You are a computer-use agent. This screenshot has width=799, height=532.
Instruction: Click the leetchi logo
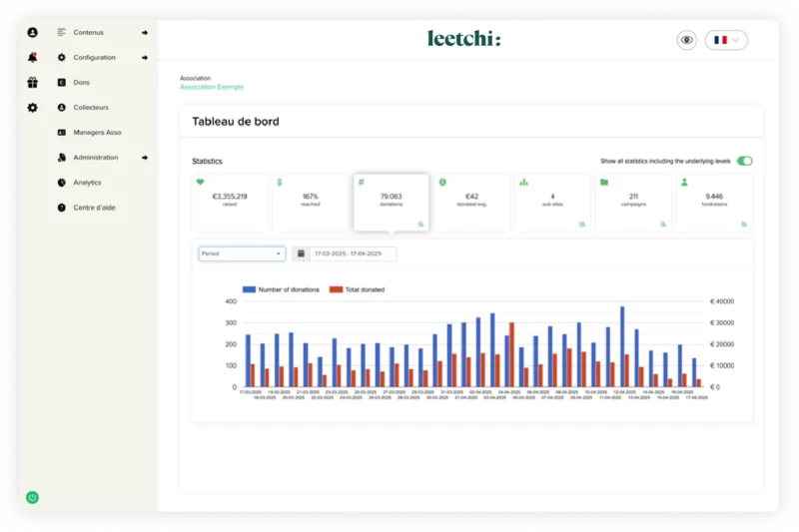pyautogui.click(x=463, y=39)
